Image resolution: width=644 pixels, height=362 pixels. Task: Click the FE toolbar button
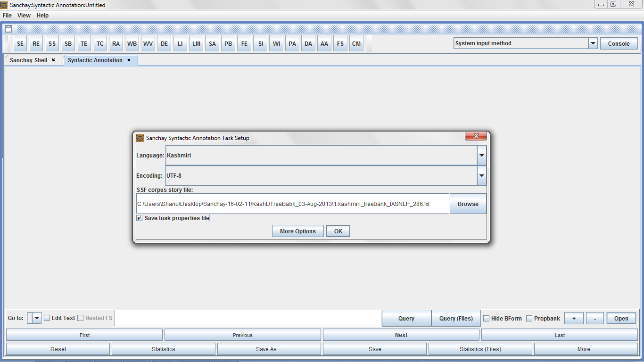pyautogui.click(x=245, y=44)
